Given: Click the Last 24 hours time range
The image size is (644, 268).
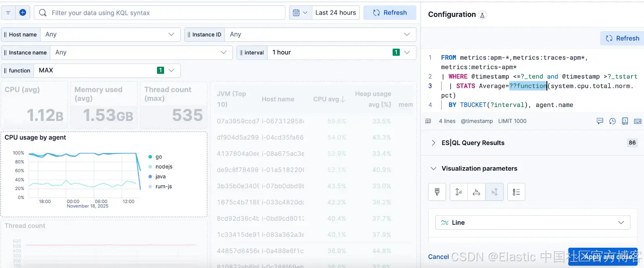Looking at the screenshot, I should 336,13.
